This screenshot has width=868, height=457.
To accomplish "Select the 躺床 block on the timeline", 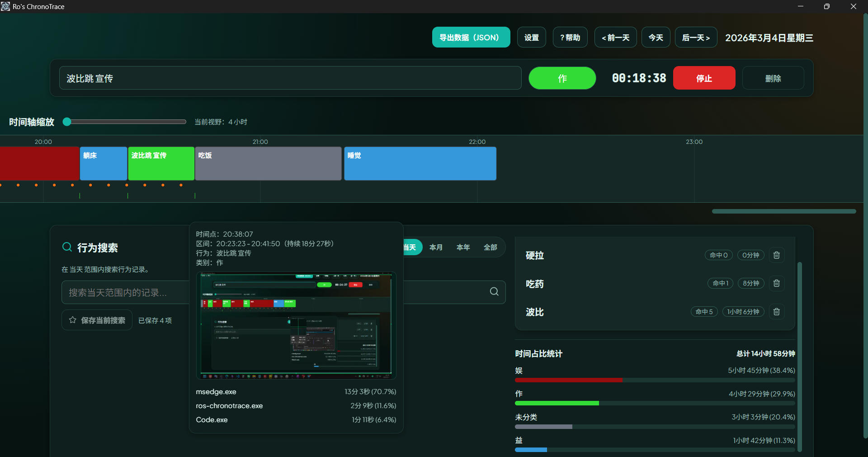I will (104, 163).
